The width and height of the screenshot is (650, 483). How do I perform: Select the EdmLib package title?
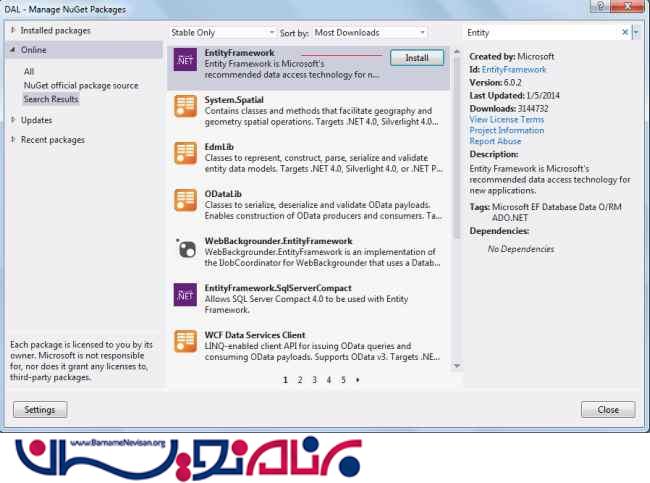pos(219,147)
